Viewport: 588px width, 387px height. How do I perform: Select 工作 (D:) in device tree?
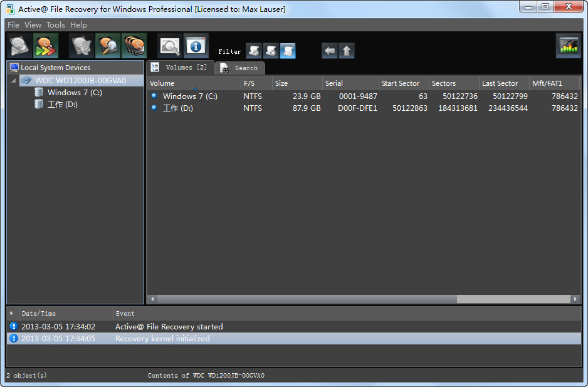(x=62, y=105)
